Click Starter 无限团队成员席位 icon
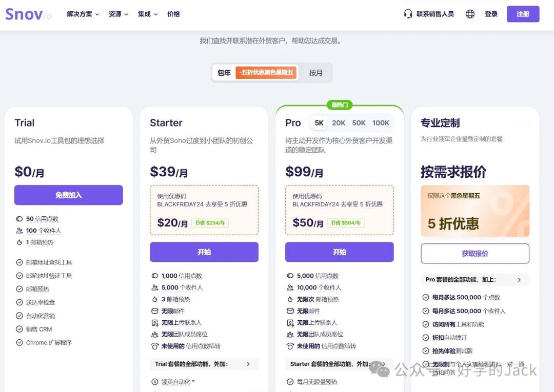Image resolution: width=554 pixels, height=392 pixels. [x=155, y=334]
